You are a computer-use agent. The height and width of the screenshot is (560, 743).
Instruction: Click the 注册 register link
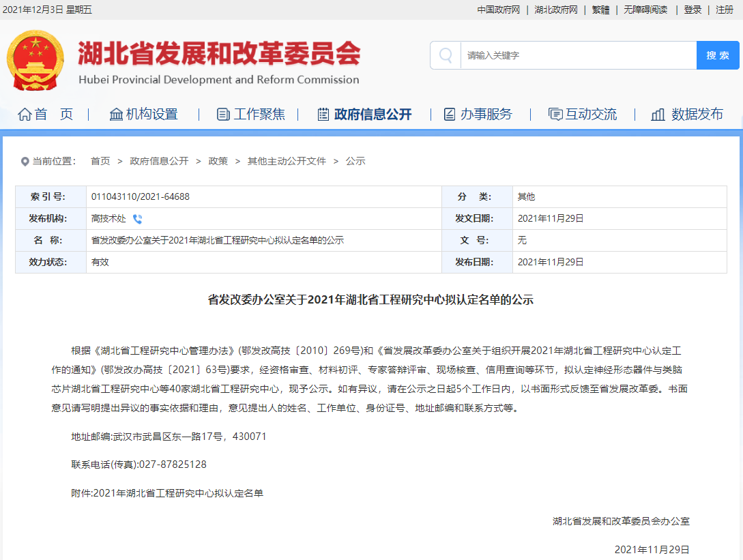click(x=725, y=10)
